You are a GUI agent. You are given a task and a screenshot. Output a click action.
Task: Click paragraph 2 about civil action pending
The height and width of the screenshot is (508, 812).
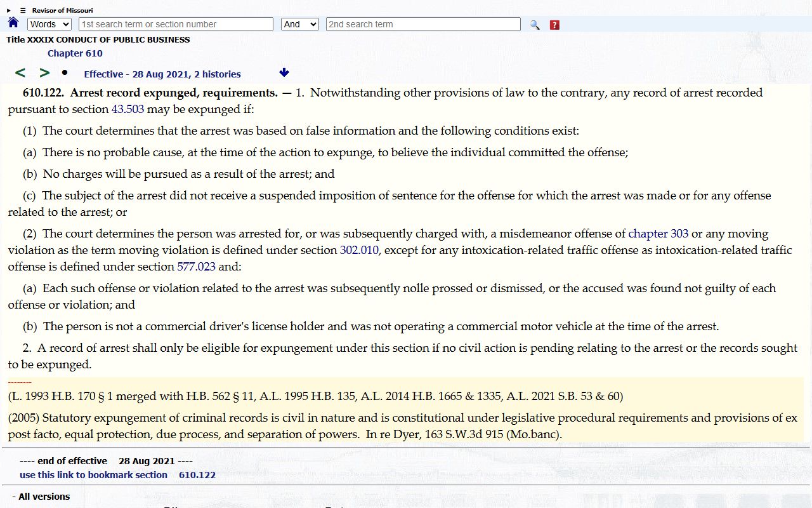[403, 356]
